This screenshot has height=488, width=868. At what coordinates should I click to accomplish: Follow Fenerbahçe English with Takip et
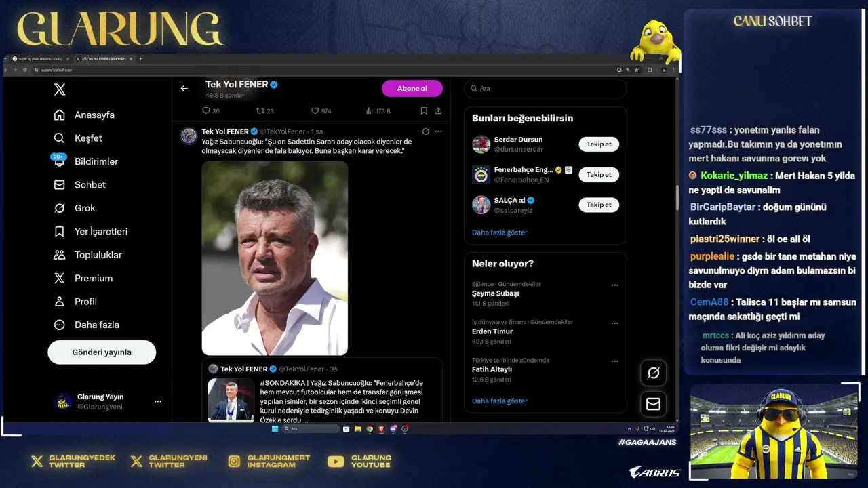point(599,175)
